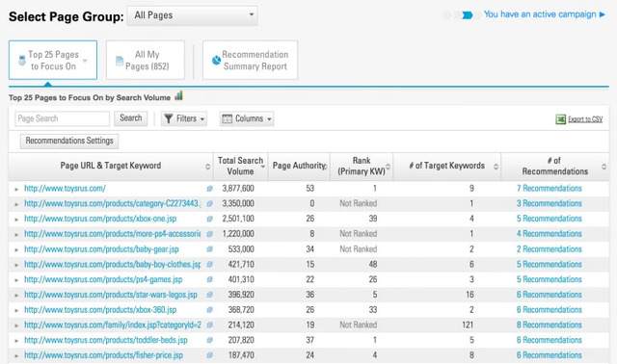This screenshot has width=617, height=364.
Task: Open the 8 Recommendations link
Action: [549, 325]
